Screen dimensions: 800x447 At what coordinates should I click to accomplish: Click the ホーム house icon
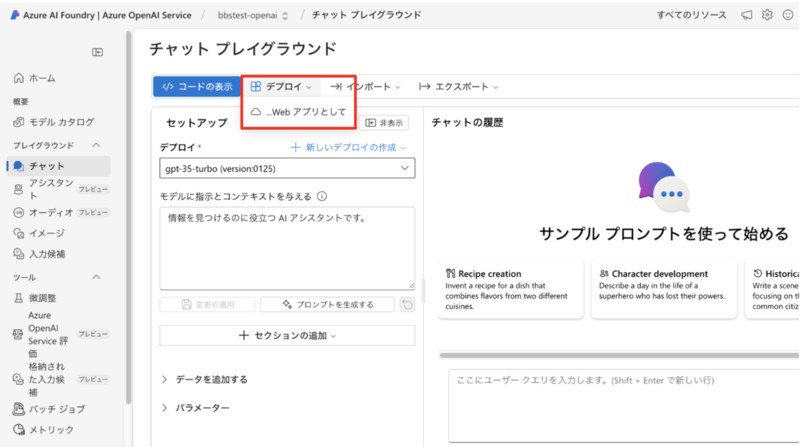click(x=18, y=78)
